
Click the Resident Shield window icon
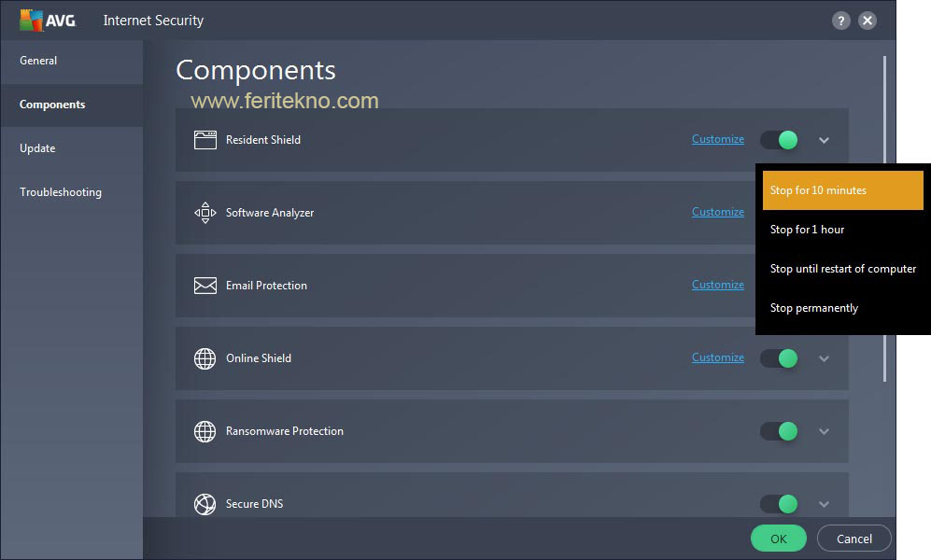pyautogui.click(x=205, y=140)
